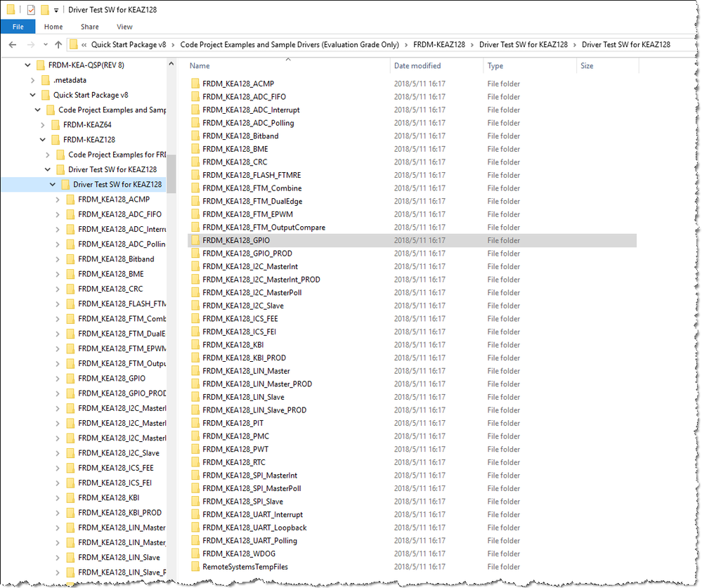
Task: Click 'Quick Start Package v8' in address bar
Action: pos(129,45)
